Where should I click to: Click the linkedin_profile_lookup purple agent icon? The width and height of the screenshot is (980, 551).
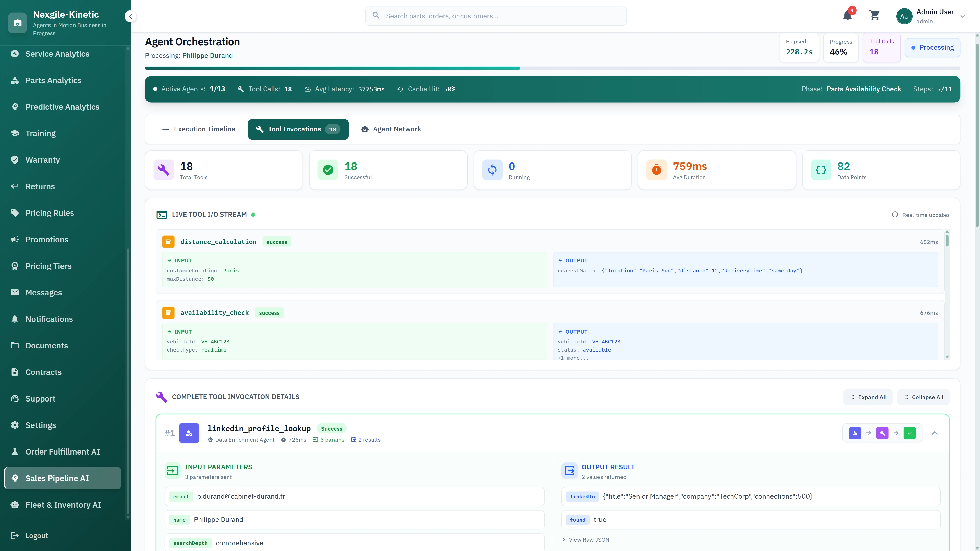point(189,433)
